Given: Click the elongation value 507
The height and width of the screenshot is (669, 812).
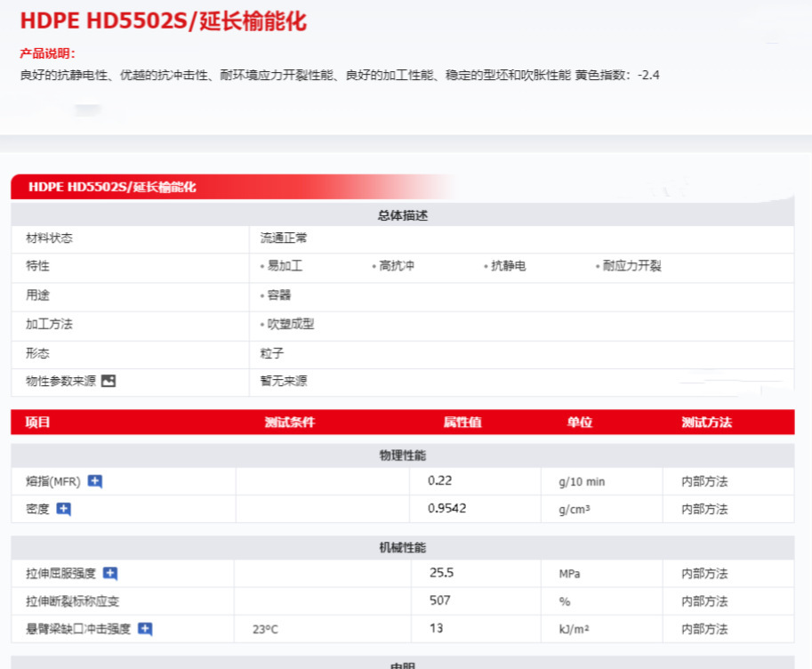Looking at the screenshot, I should coord(439,600).
